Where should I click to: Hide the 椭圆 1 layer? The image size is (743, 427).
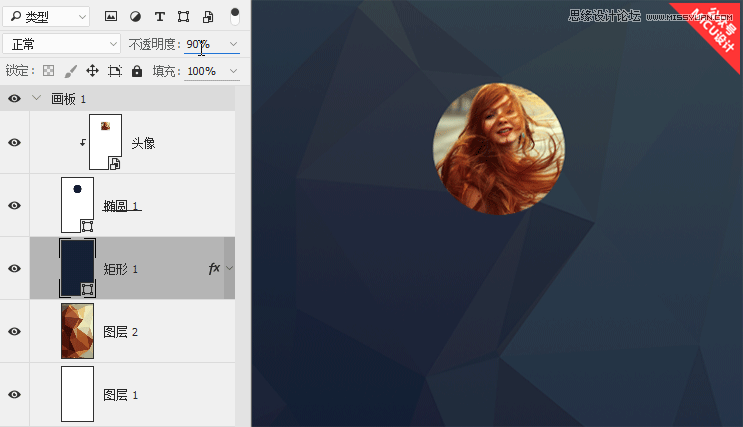pyautogui.click(x=14, y=205)
